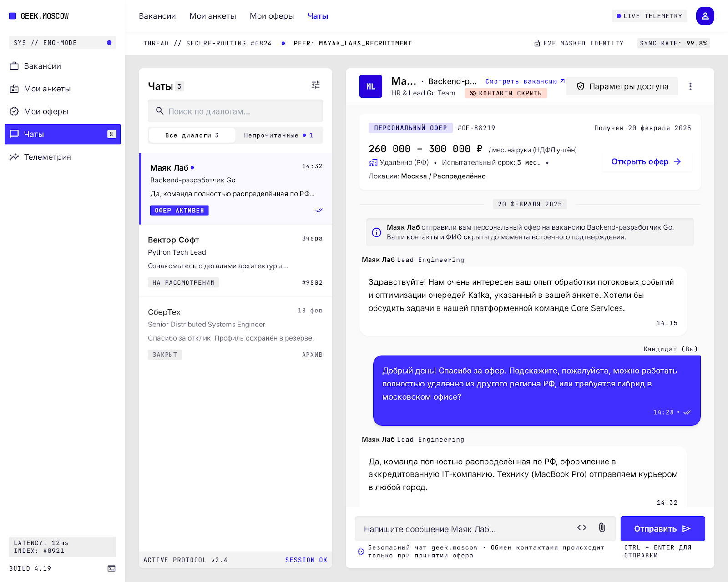This screenshot has height=582, width=728.
Task: Select Чаты sidebar item
Action: coord(62,134)
